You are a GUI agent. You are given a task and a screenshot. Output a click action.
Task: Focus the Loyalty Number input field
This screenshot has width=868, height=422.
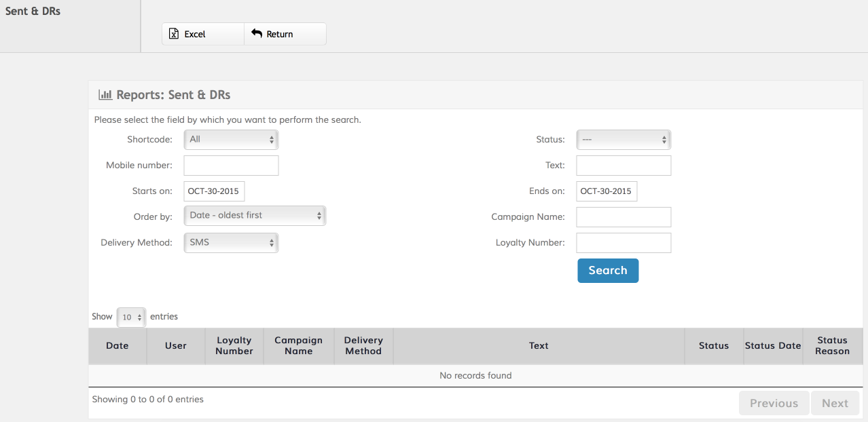[623, 243]
